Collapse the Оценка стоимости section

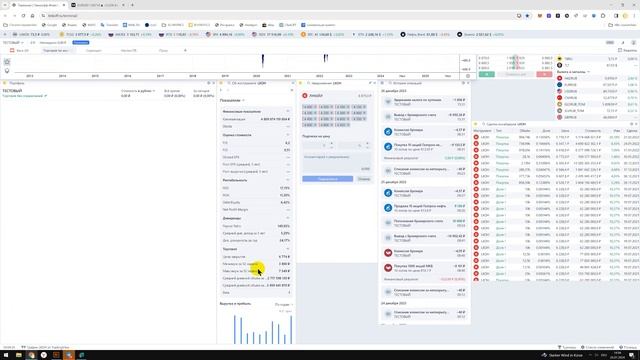(287, 135)
